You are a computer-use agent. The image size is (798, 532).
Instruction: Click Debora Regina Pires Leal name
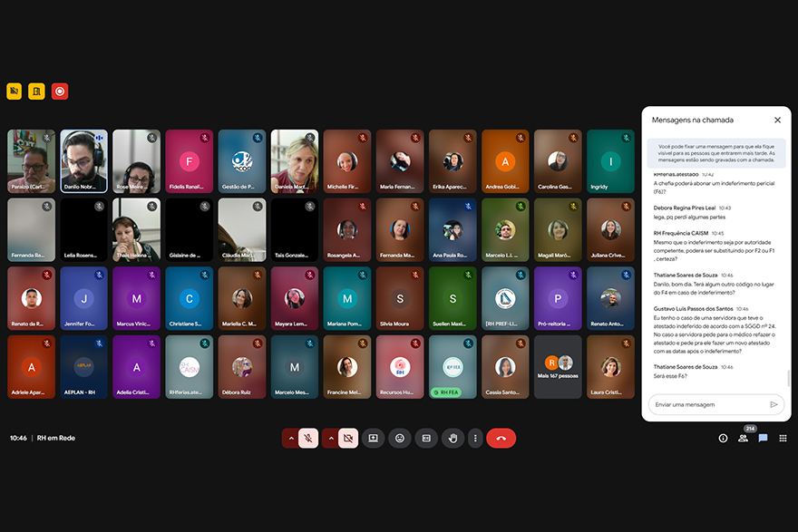coord(685,208)
